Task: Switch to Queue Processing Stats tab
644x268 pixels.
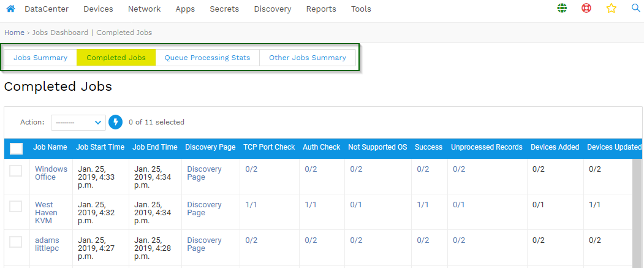Action: click(x=207, y=58)
